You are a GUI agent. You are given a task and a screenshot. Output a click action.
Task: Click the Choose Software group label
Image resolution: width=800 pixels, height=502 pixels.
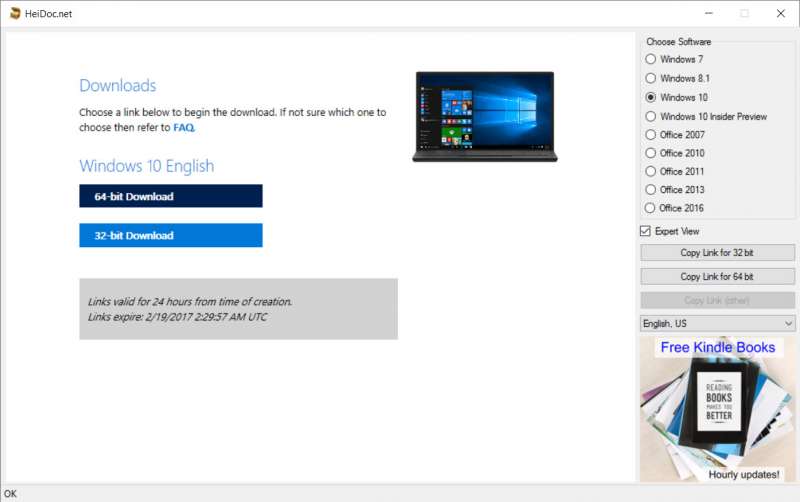pyautogui.click(x=679, y=42)
